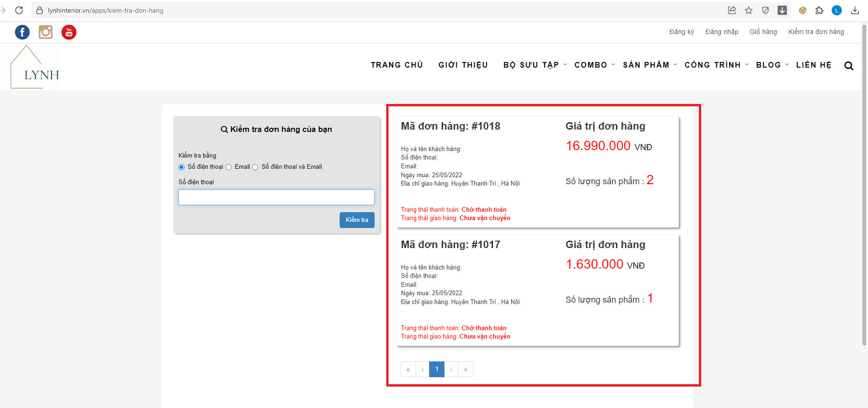The image size is (868, 408).
Task: Open the GIỚI THIỆU menu item
Action: (463, 65)
